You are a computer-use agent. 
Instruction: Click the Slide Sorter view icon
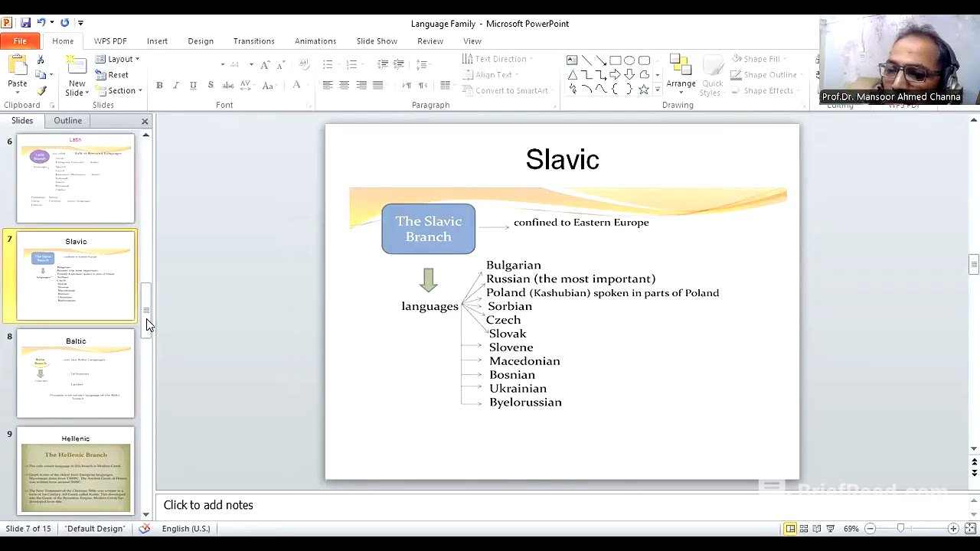click(x=803, y=529)
